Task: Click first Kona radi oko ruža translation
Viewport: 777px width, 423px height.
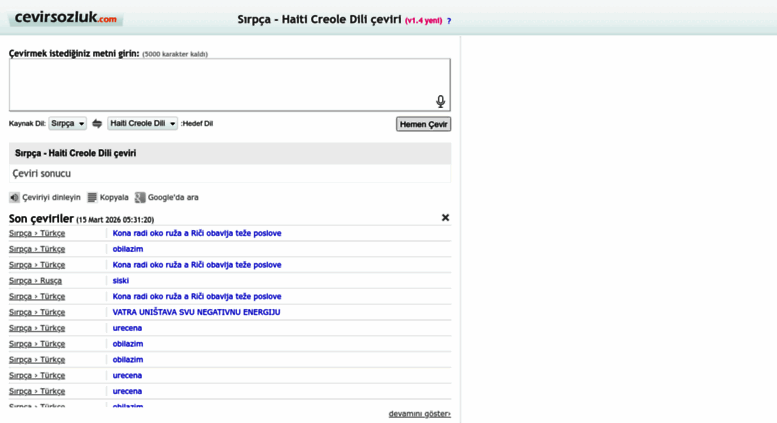Action: pos(196,233)
